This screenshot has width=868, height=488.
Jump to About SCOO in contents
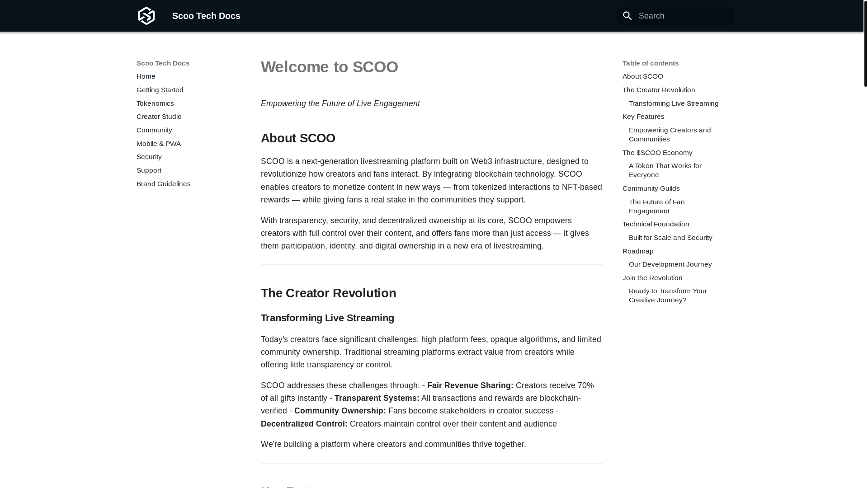(643, 76)
